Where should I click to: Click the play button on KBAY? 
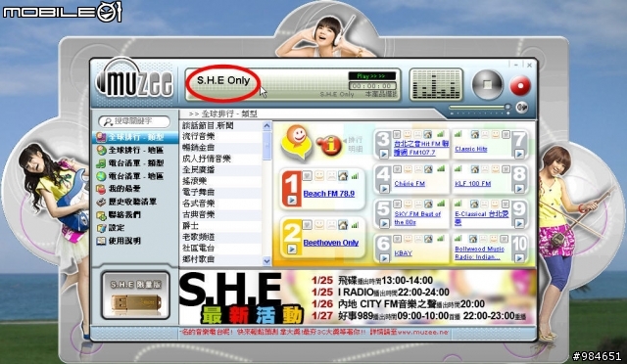pos(384,258)
